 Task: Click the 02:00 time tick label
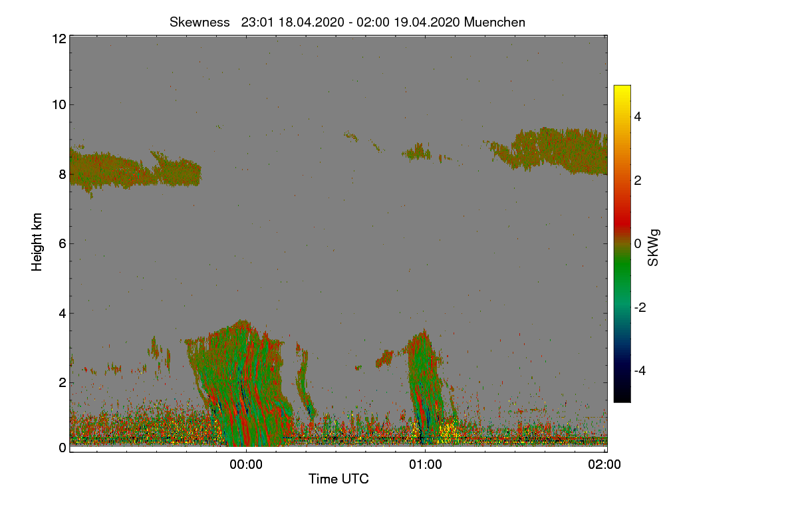point(604,465)
